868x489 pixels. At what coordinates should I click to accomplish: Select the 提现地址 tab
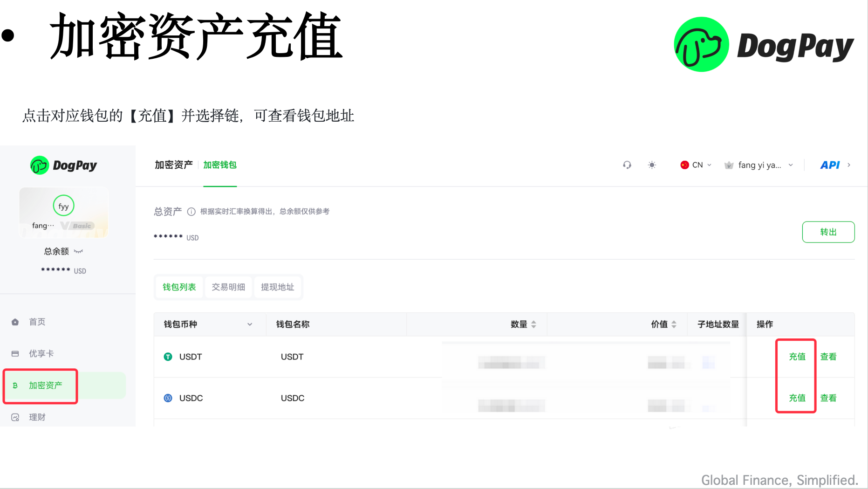pyautogui.click(x=278, y=287)
